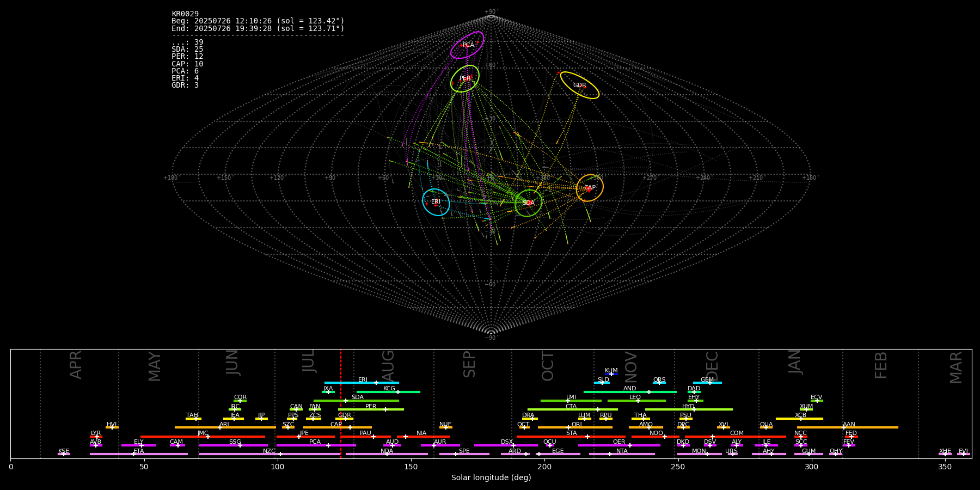Image resolution: width=980 pixels, height=490 pixels.
Task: Select sporadic count line '...: 39'
Action: pos(187,42)
